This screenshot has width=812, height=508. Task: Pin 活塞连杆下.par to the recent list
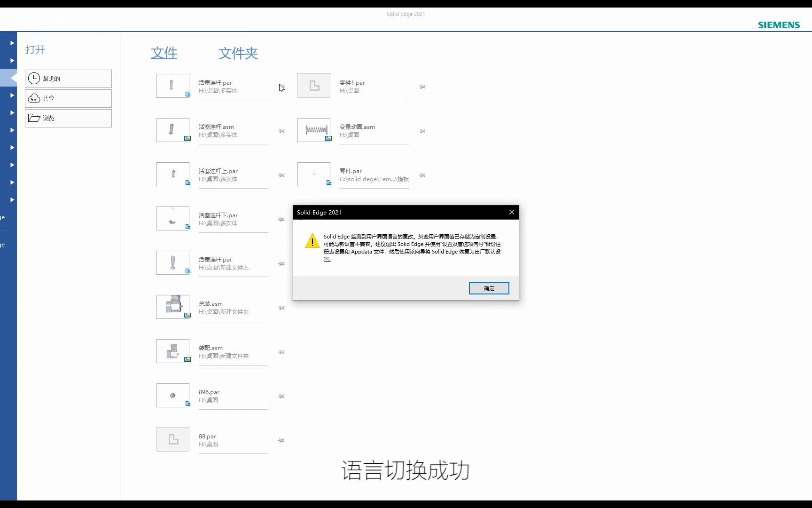281,220
